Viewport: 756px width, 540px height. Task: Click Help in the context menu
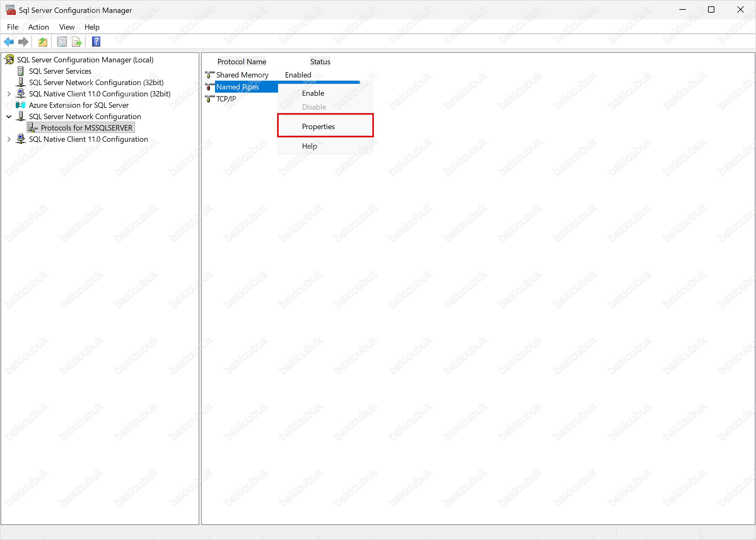pos(309,146)
